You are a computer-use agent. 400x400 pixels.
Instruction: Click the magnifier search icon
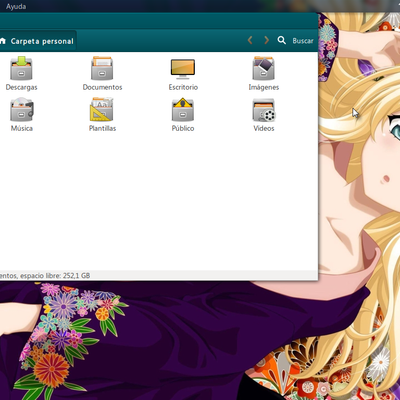pos(282,40)
